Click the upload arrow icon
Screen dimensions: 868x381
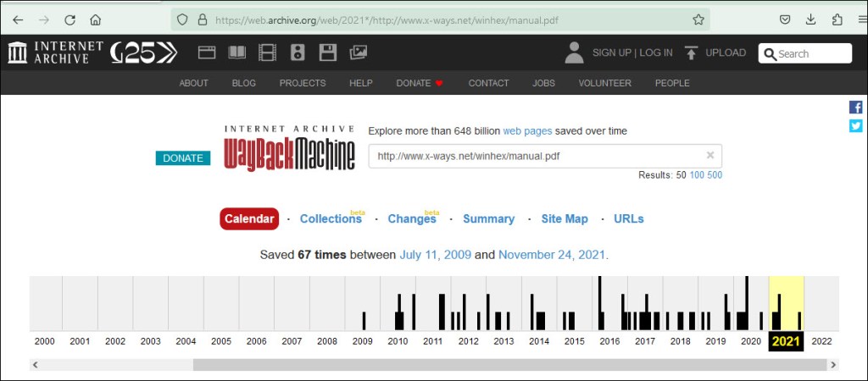691,52
